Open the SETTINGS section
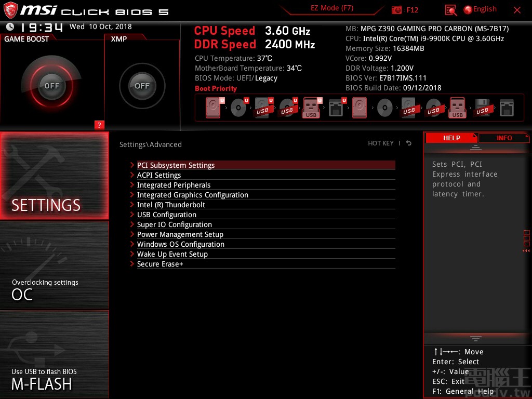 click(54, 176)
